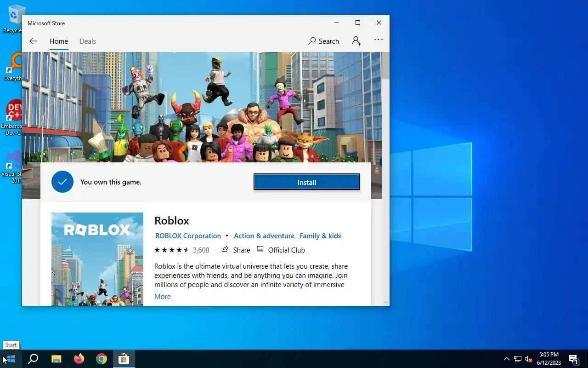Viewport: 588px width, 368px height.
Task: Click Microsoft Store taskbar icon
Action: tap(124, 359)
